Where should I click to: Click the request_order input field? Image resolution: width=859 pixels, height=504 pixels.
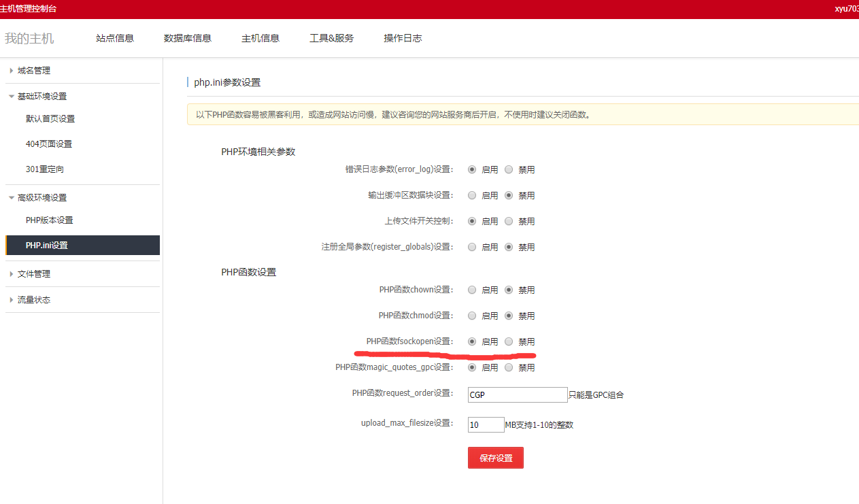point(517,394)
